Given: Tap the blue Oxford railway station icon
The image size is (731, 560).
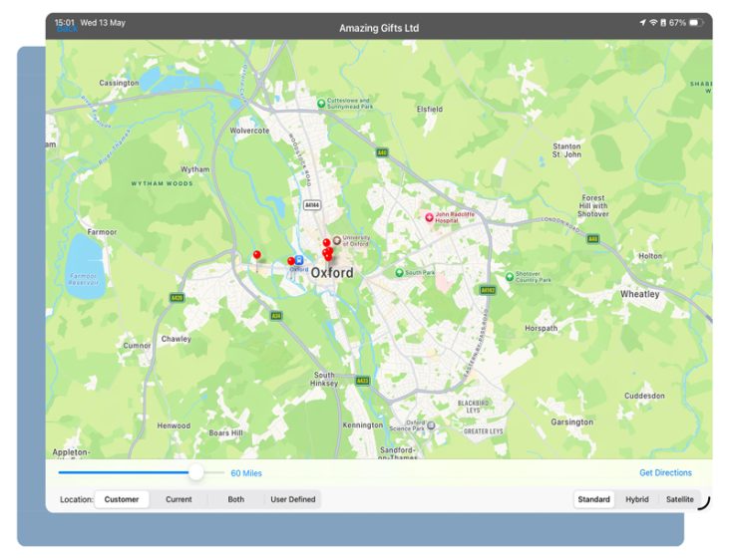Looking at the screenshot, I should click(299, 260).
